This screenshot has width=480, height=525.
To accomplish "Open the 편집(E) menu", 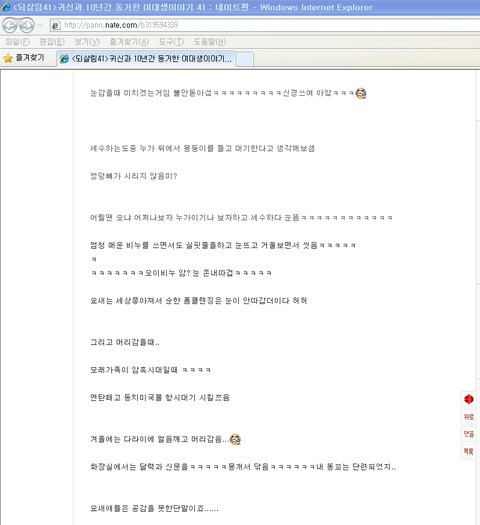I will point(52,42).
